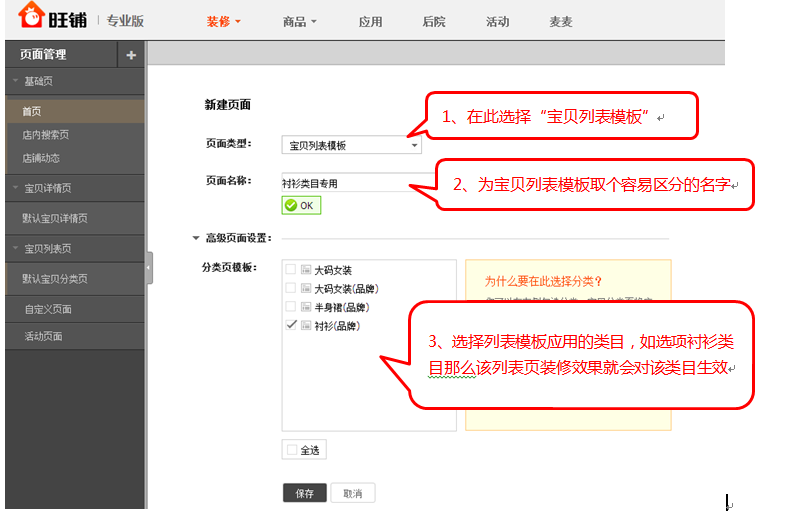The image size is (792, 514).
Task: Add new page with plus icon
Action: (131, 55)
